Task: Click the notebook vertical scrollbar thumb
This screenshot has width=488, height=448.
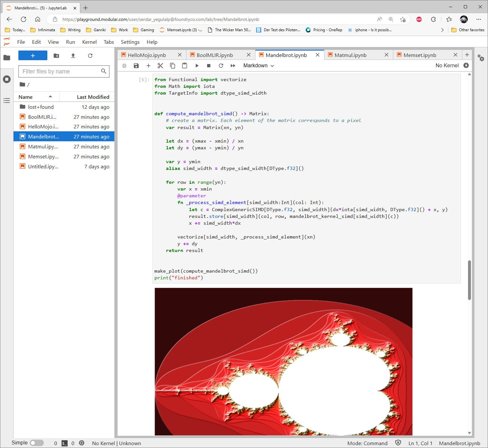Action: 469,280
